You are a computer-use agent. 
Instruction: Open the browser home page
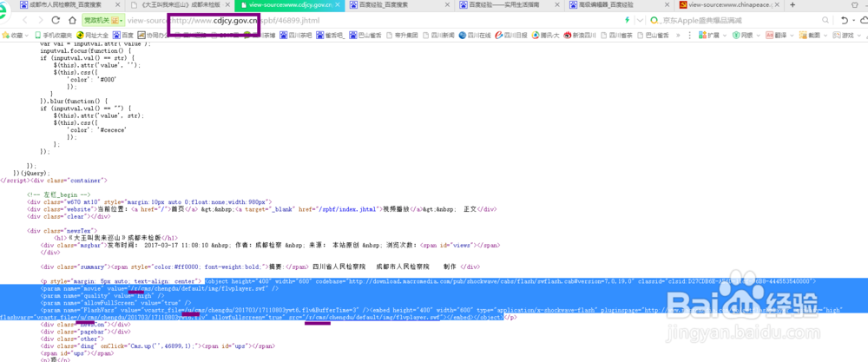pos(71,20)
